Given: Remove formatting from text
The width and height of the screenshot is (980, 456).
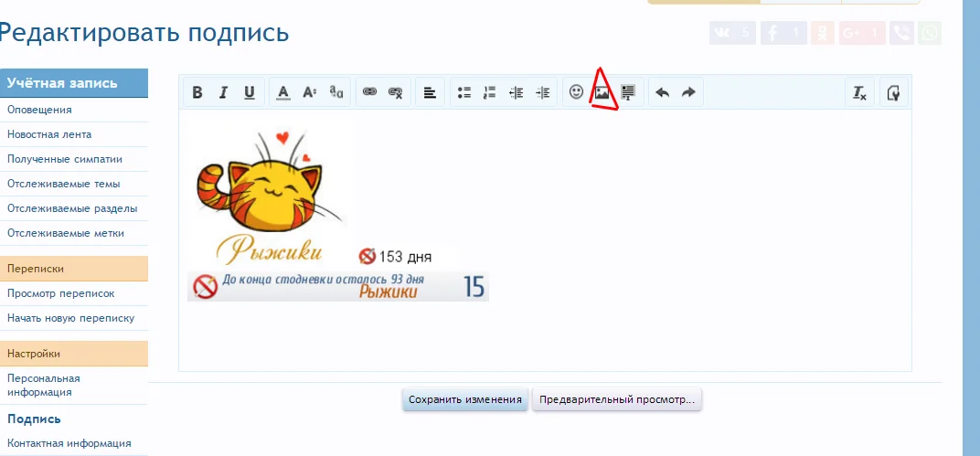Looking at the screenshot, I should click(860, 92).
